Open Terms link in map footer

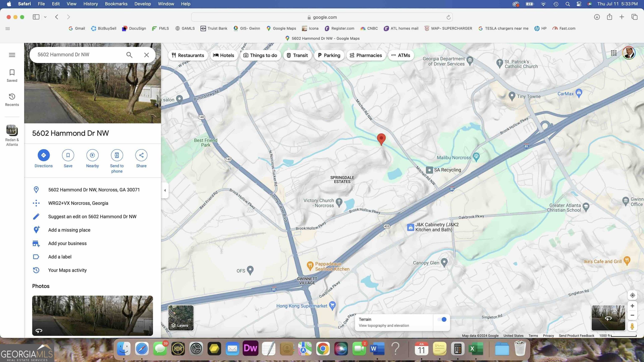click(533, 336)
